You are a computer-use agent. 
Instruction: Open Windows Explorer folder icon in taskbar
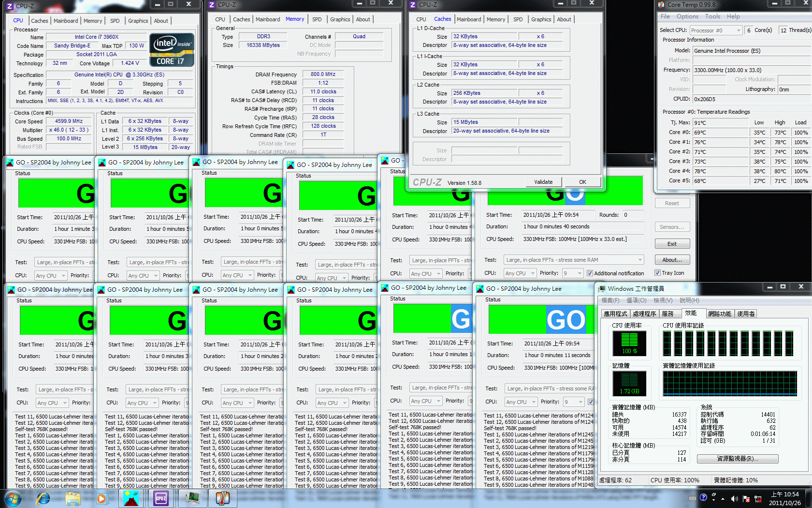tap(73, 498)
